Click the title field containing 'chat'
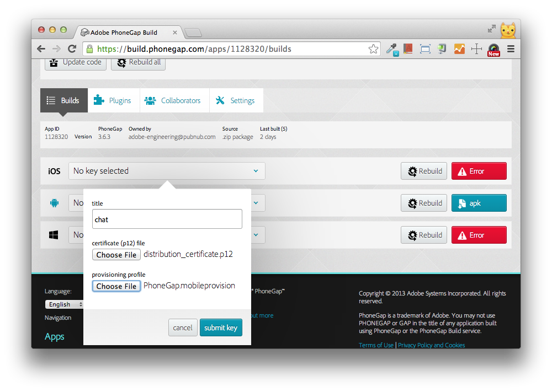 coord(167,219)
